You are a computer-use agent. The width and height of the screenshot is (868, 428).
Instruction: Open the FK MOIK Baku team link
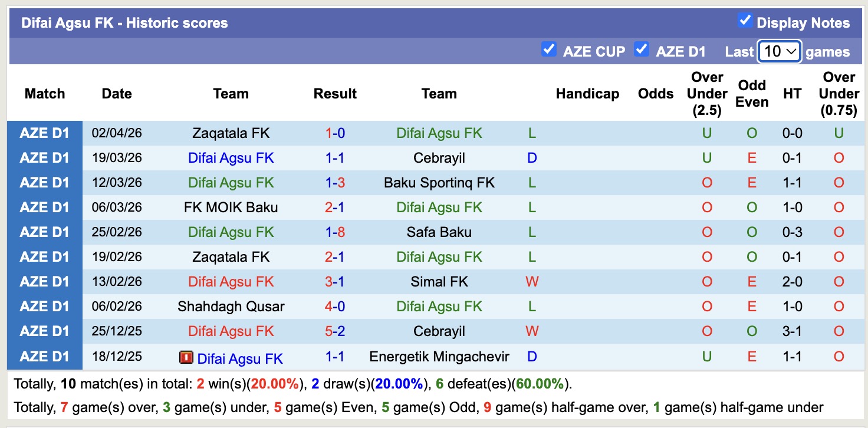click(231, 208)
